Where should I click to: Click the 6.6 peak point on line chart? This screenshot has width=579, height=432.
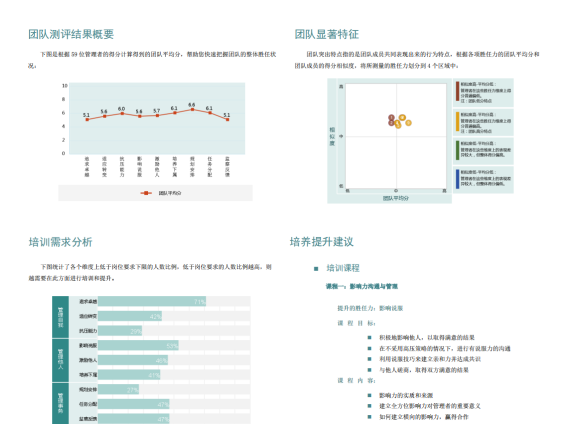click(x=192, y=109)
